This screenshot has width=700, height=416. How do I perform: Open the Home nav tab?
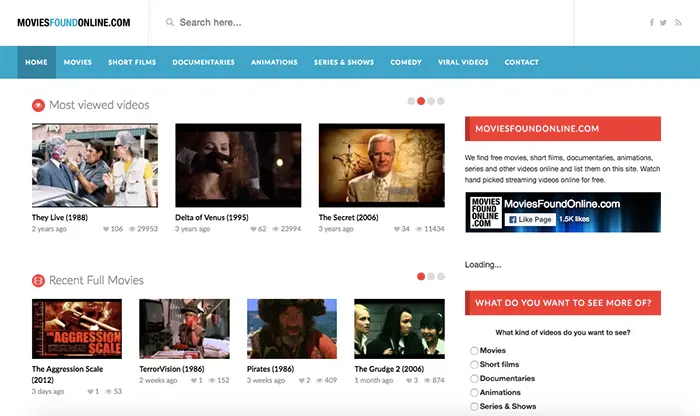pyautogui.click(x=36, y=62)
